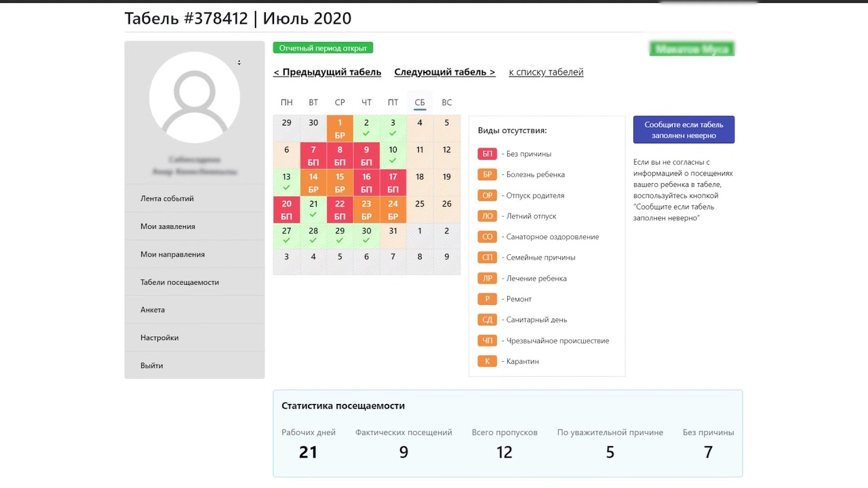Click calendar day 20 marked БП

(x=287, y=209)
